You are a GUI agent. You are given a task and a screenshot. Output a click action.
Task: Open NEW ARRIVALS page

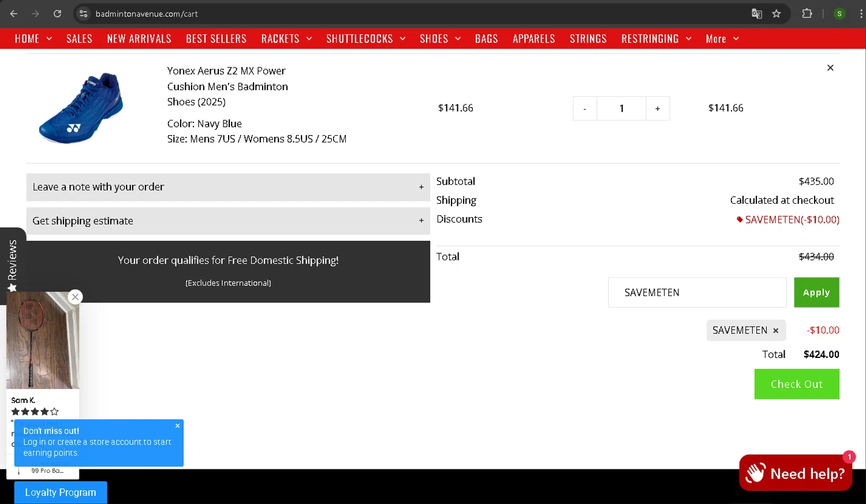tap(139, 39)
